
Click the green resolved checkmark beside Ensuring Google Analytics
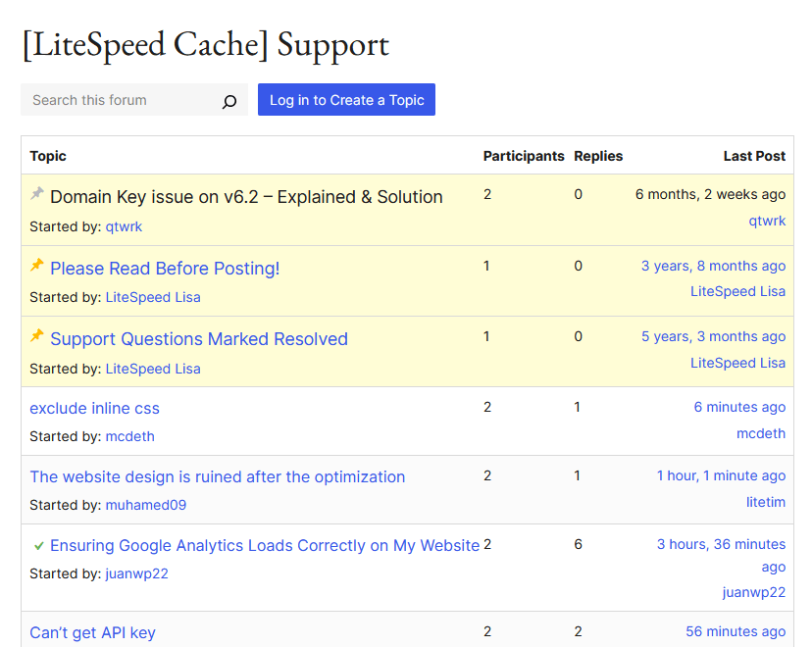(38, 546)
